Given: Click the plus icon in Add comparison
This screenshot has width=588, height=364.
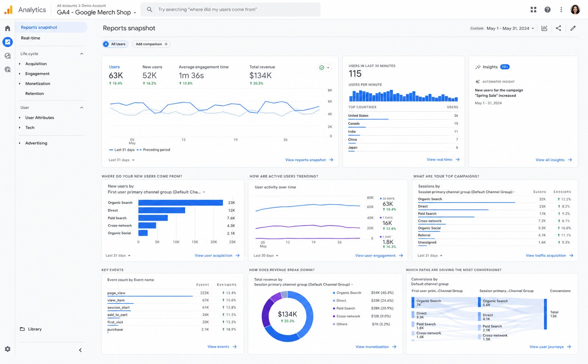Looking at the screenshot, I should coord(166,44).
